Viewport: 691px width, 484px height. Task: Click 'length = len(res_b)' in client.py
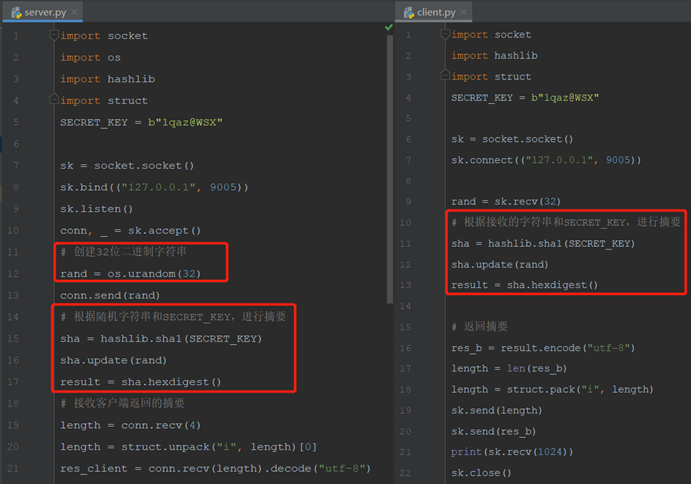[509, 369]
